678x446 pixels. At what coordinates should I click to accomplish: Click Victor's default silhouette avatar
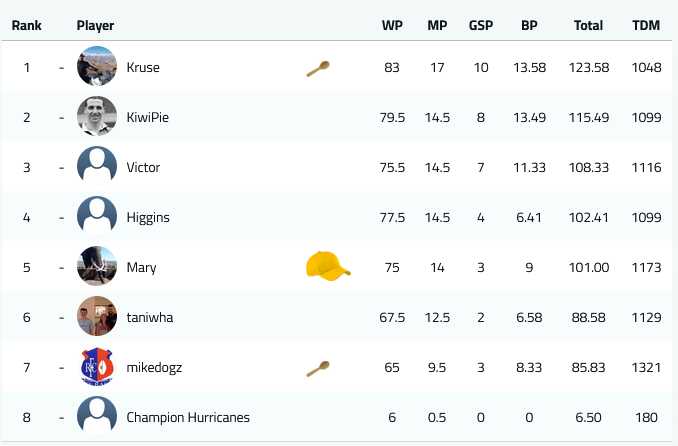97,166
